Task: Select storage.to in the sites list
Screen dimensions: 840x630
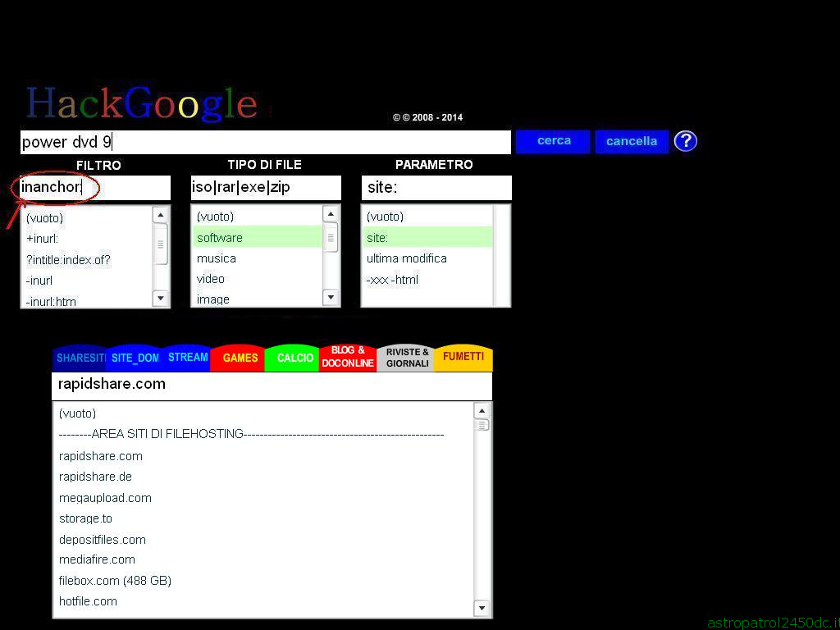Action: [85, 518]
